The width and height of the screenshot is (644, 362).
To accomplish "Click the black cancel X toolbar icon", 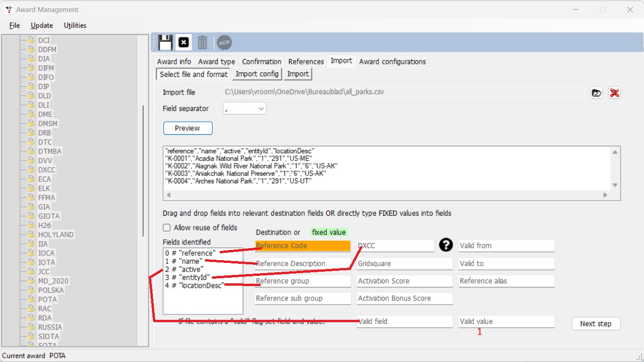I will pyautogui.click(x=184, y=43).
